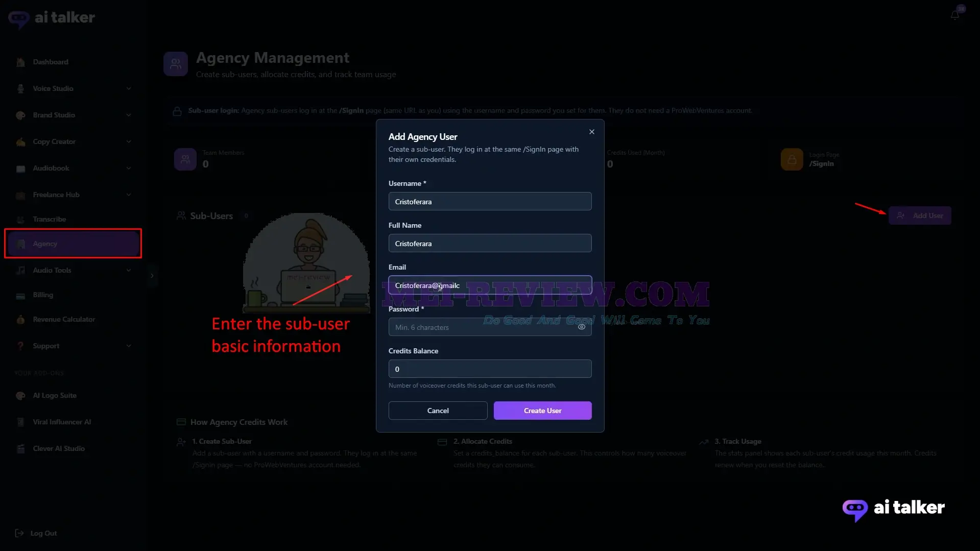Click the Support question mark icon

tap(20, 346)
